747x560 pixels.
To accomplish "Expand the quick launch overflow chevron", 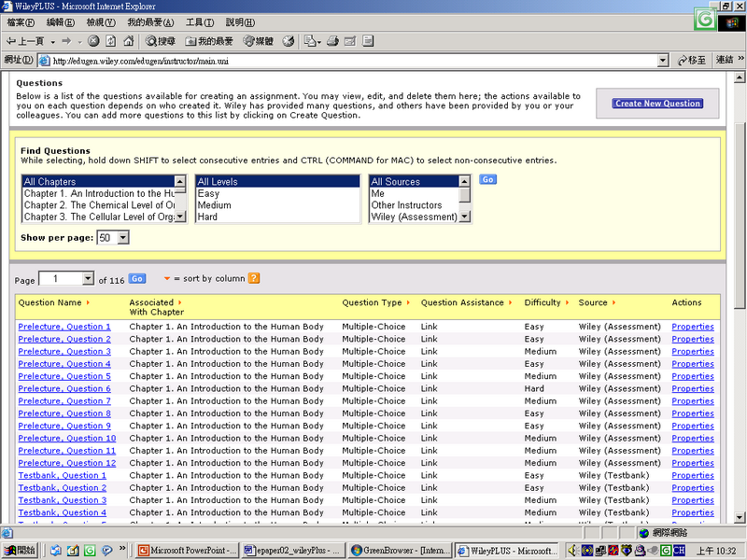I will pos(122,548).
